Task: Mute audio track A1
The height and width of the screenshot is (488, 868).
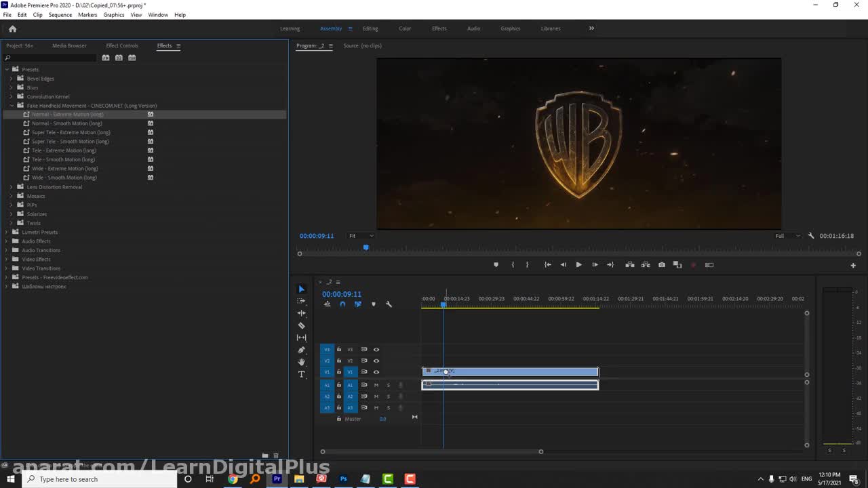Action: click(376, 385)
